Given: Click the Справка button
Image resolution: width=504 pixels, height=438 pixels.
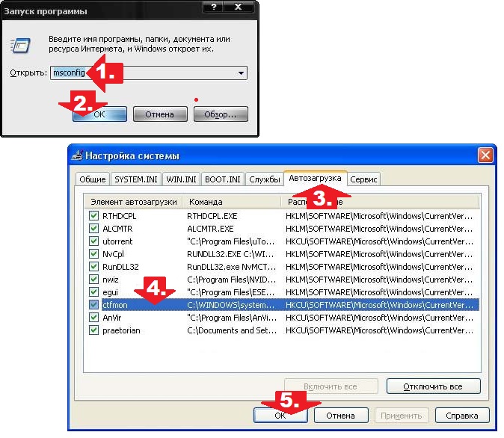Looking at the screenshot, I should pos(462,415).
